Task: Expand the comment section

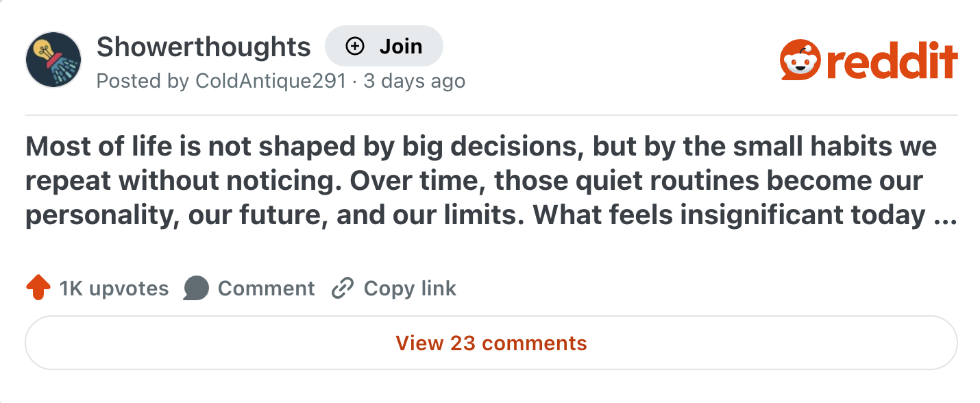Action: coord(490,343)
